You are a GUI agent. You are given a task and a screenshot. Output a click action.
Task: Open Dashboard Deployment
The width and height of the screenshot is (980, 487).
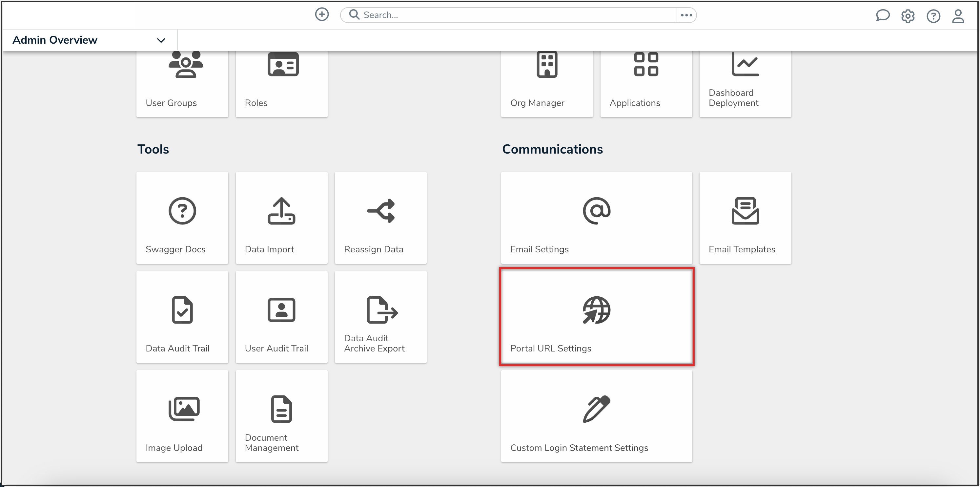[x=745, y=80]
